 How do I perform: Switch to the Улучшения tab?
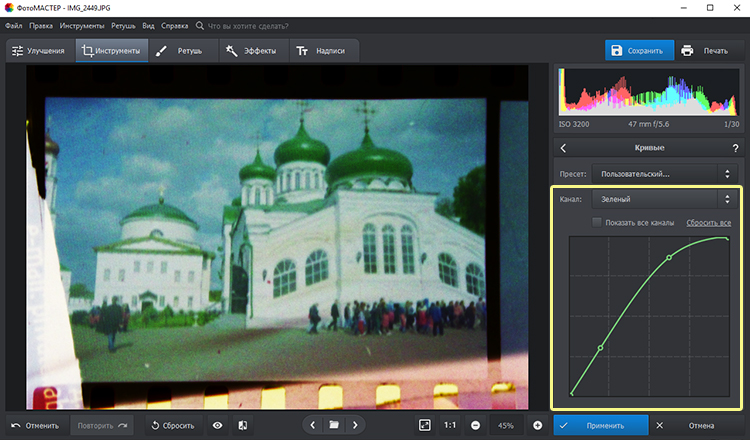[x=39, y=50]
